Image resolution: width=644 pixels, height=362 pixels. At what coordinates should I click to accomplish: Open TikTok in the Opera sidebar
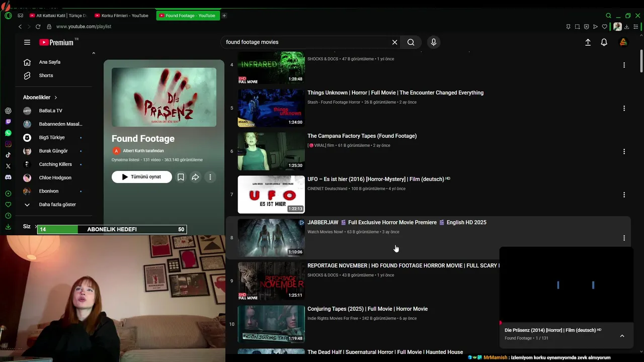tap(8, 155)
